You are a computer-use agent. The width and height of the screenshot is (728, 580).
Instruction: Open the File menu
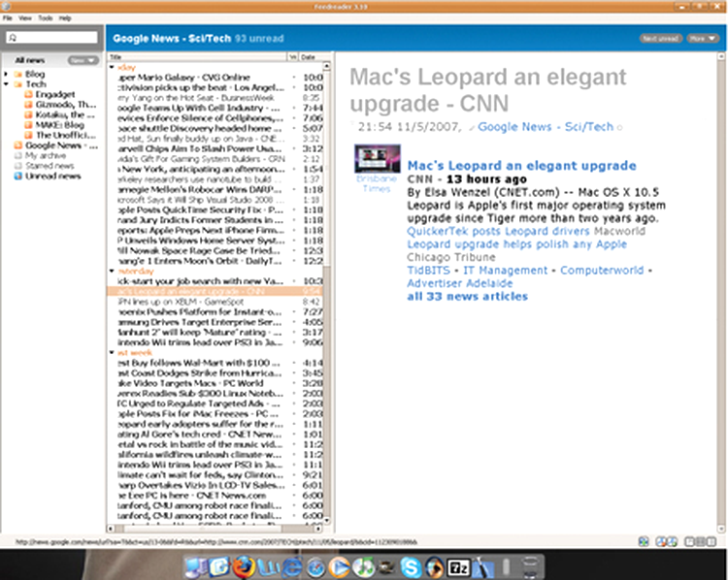tap(8, 18)
